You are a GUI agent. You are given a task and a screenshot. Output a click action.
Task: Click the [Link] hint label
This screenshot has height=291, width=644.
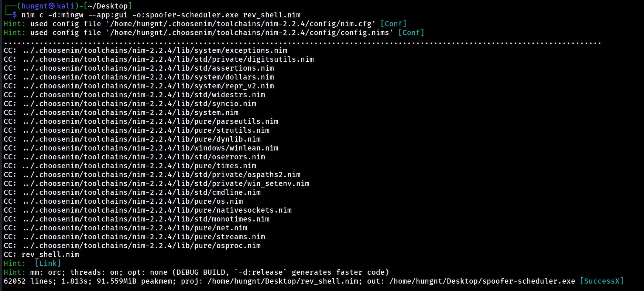48,263
